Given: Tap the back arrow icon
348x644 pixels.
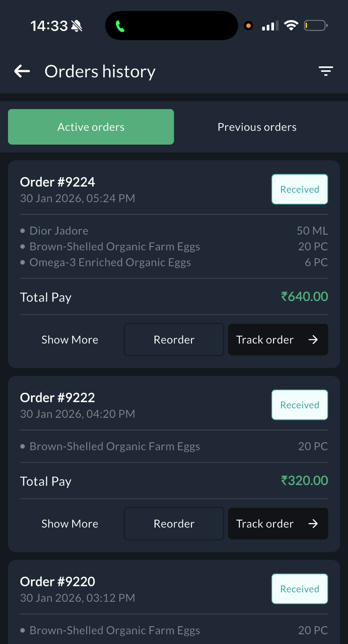Looking at the screenshot, I should 22,71.
